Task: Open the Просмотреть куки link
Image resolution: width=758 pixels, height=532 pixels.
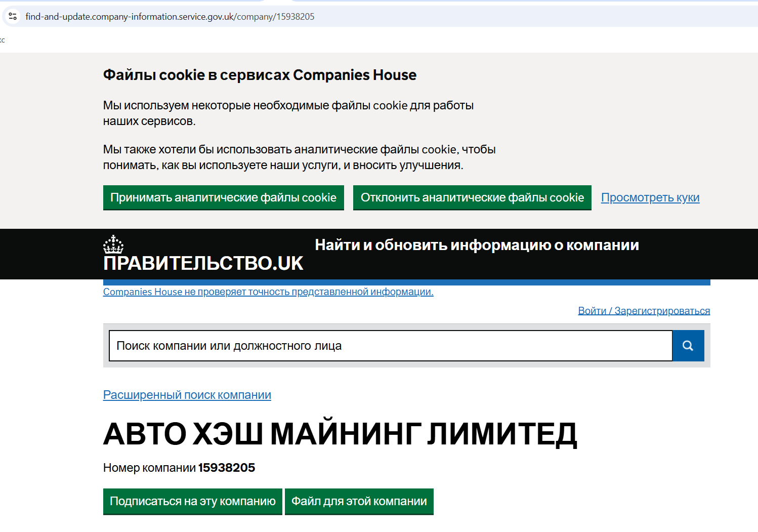Action: [650, 197]
